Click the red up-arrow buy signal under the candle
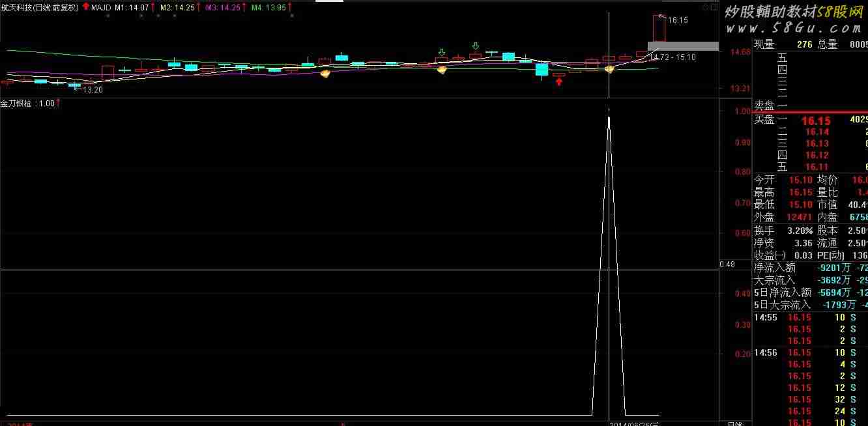 [x=559, y=82]
